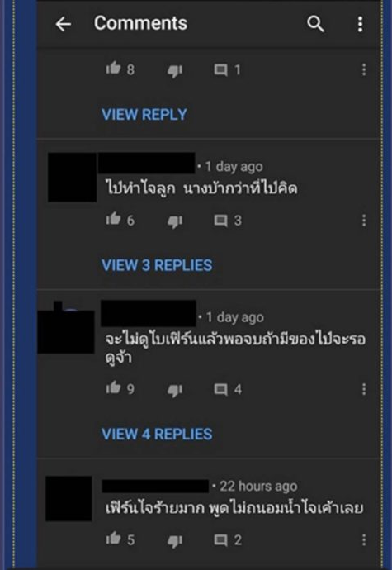
Task: Open the comments search magnifier
Action: tap(315, 24)
